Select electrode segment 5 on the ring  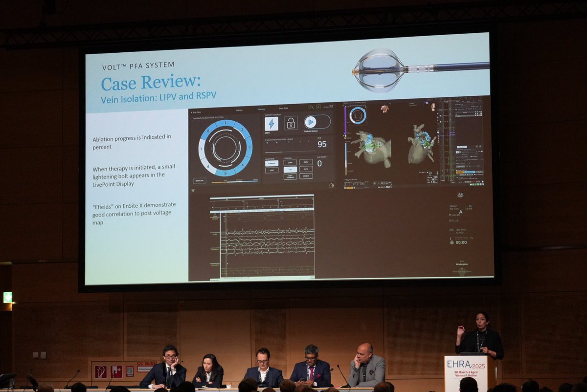point(226,173)
